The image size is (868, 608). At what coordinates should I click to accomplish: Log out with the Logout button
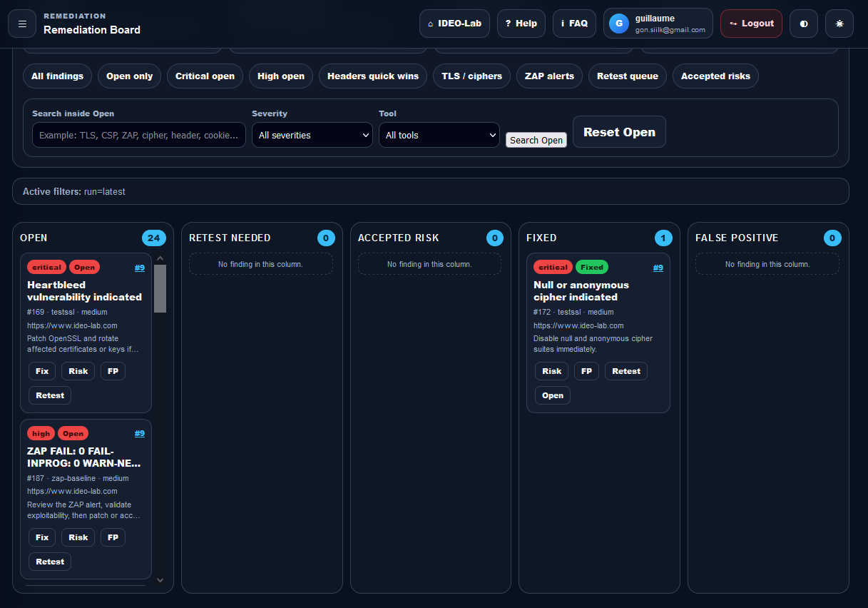click(751, 24)
